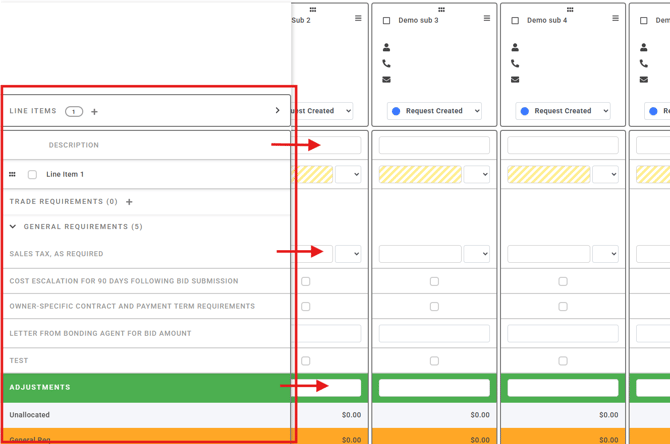Add a trade requirement with plus icon
Viewport: 670px width, 444px height.
tap(129, 202)
